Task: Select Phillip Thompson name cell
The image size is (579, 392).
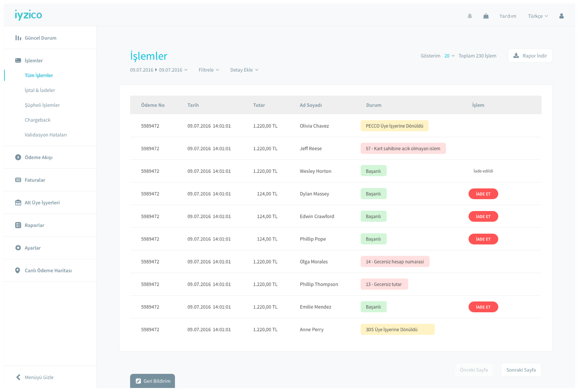Action: [x=319, y=284]
